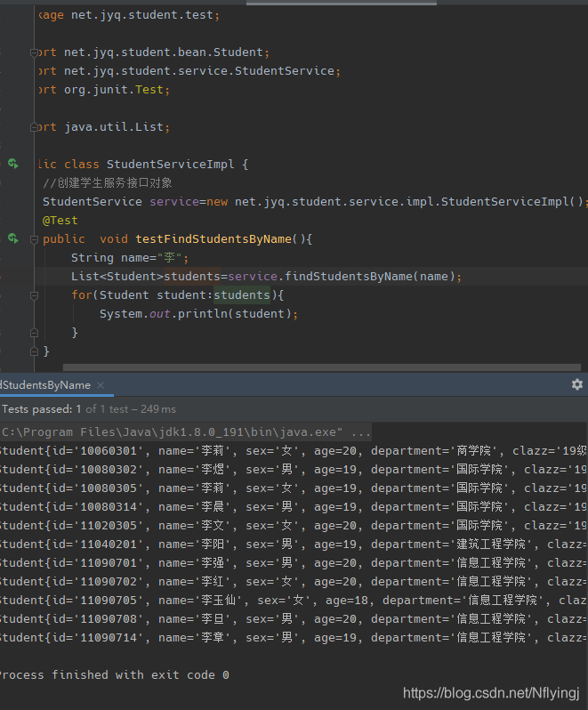Click the fold end marker at method closing brace
This screenshot has width=588, height=710.
coord(34,351)
